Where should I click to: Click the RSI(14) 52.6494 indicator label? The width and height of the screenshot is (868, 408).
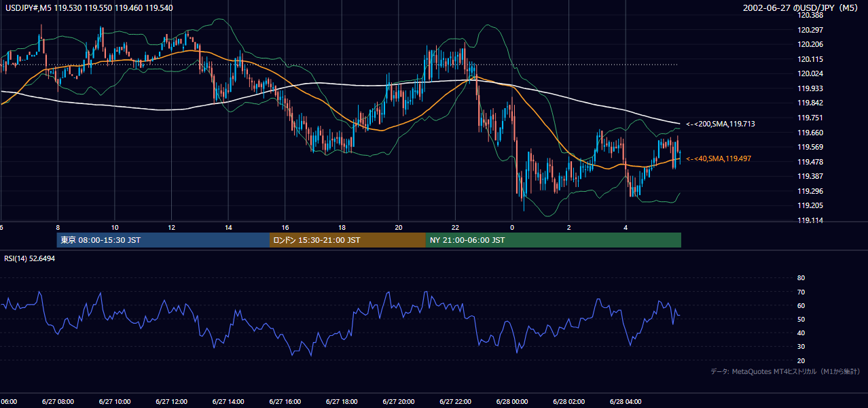point(30,258)
